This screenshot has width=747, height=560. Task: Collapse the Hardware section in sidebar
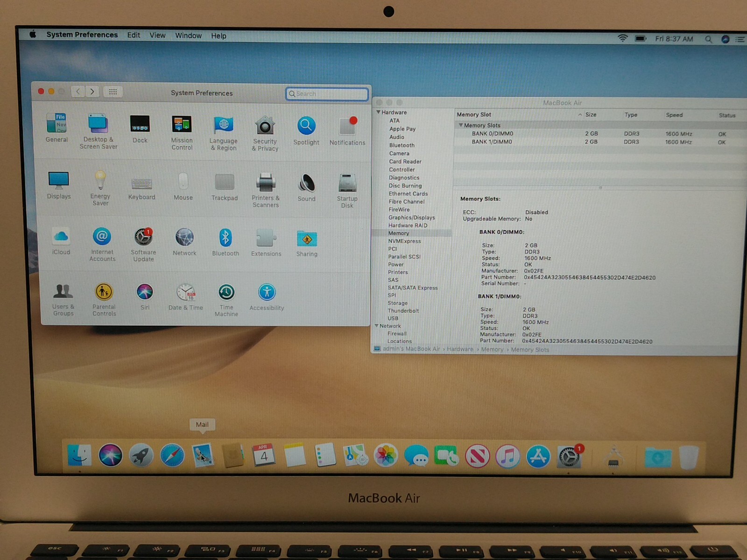point(378,112)
